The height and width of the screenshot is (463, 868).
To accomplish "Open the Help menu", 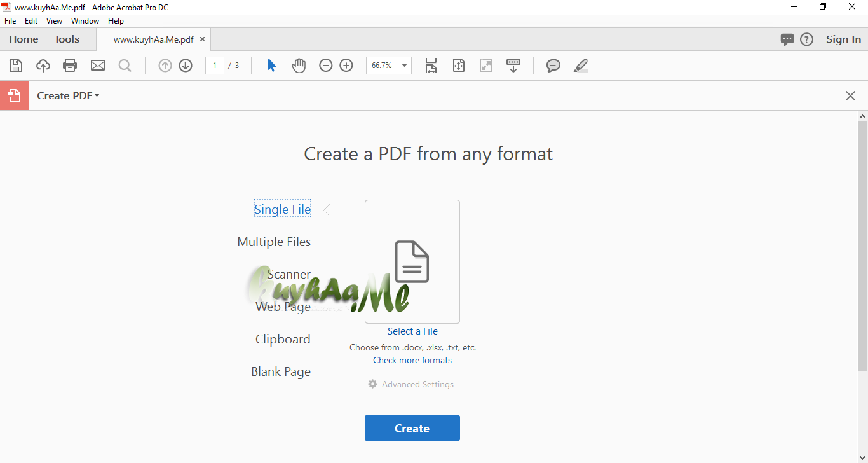I will tap(116, 21).
